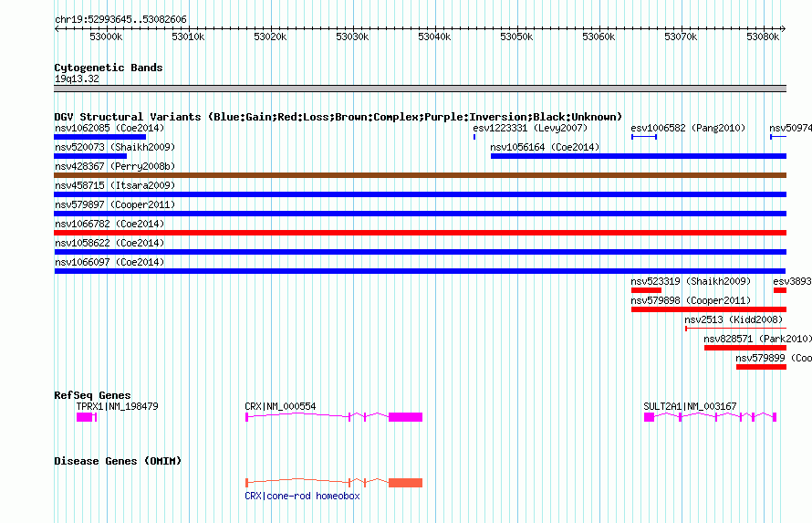The image size is (812, 523).
Task: Select the nsv579899 red loss bar
Action: point(761,367)
